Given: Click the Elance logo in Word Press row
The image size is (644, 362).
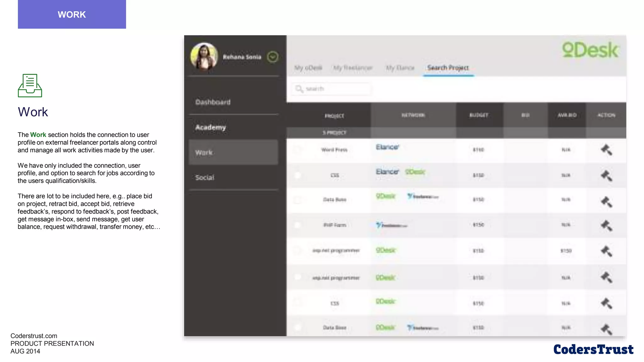Looking at the screenshot, I should point(387,147).
